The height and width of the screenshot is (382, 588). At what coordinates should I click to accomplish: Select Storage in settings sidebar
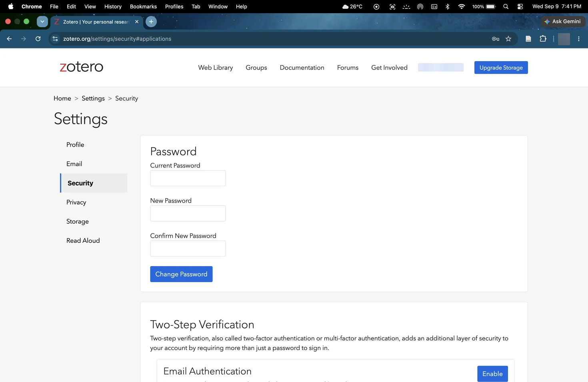click(94, 221)
